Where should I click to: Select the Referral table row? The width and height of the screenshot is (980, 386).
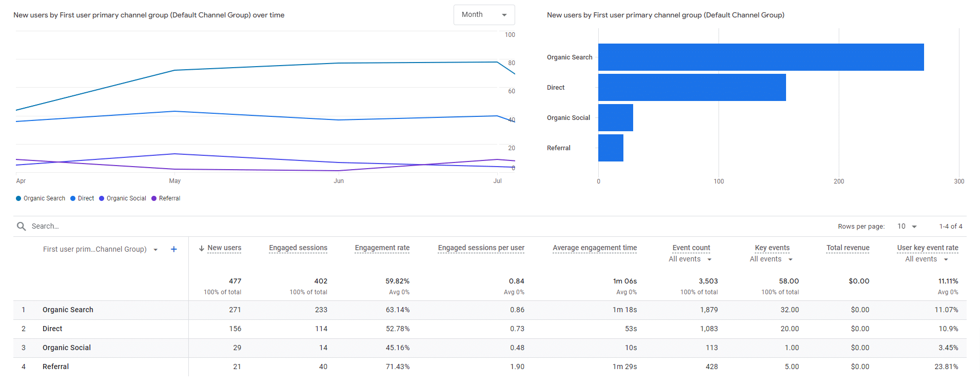55,367
